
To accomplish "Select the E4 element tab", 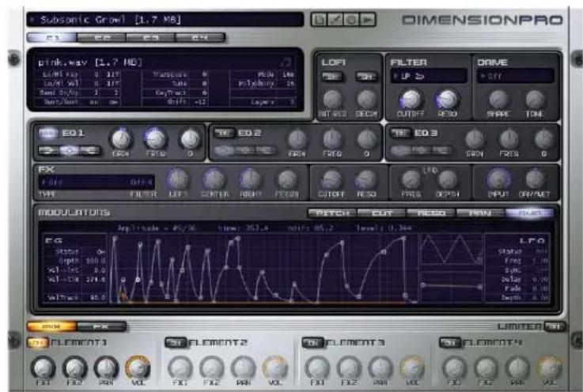I will (200, 37).
